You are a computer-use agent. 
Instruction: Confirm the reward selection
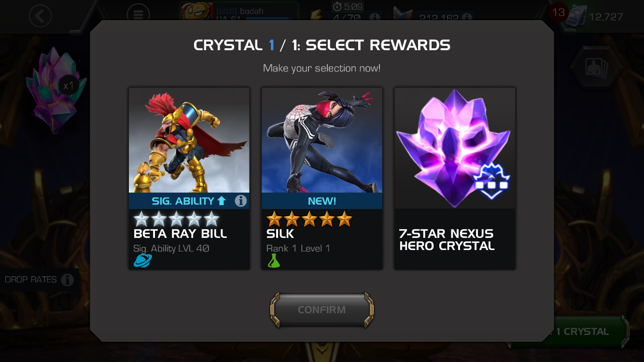coord(322,310)
